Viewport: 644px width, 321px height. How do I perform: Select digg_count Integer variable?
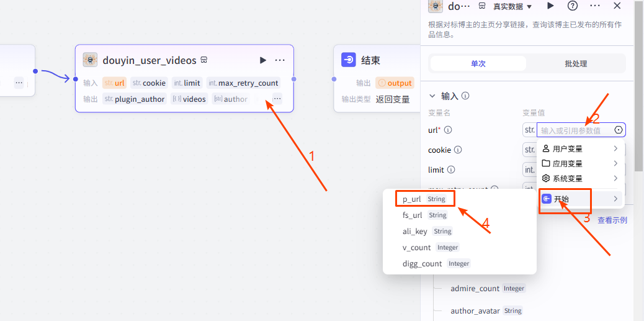coord(436,263)
